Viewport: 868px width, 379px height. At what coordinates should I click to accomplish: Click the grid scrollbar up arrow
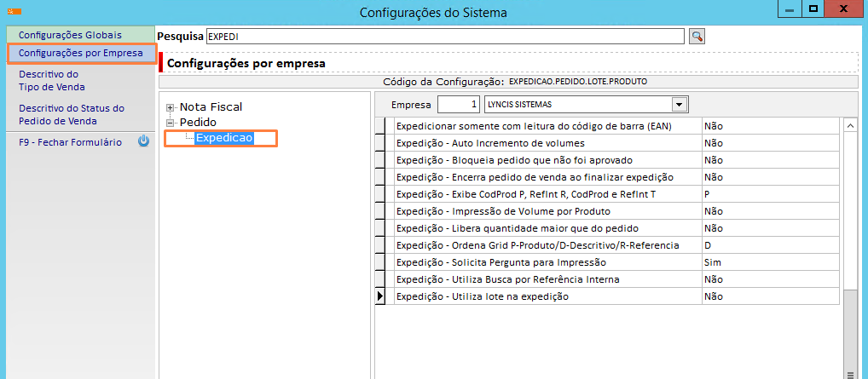click(x=849, y=125)
